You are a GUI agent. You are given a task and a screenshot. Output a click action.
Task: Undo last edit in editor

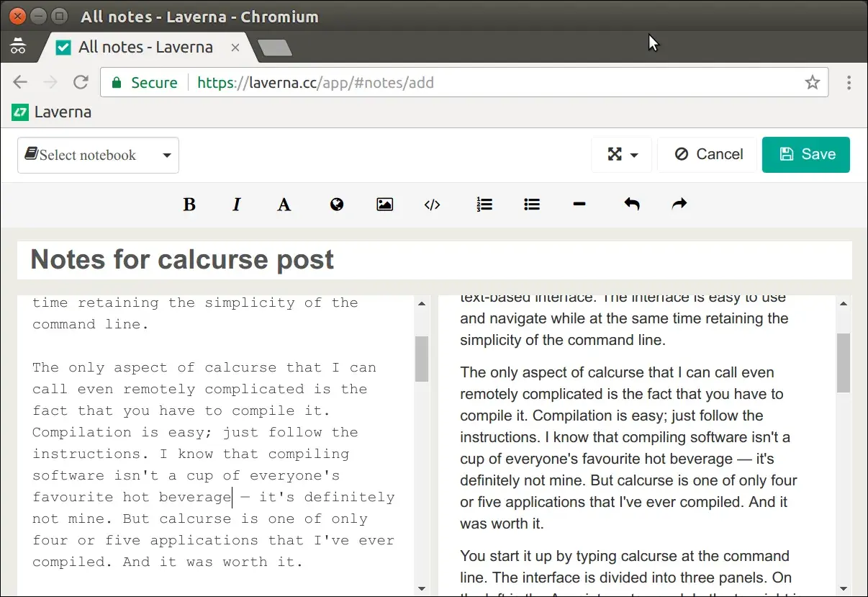point(632,205)
